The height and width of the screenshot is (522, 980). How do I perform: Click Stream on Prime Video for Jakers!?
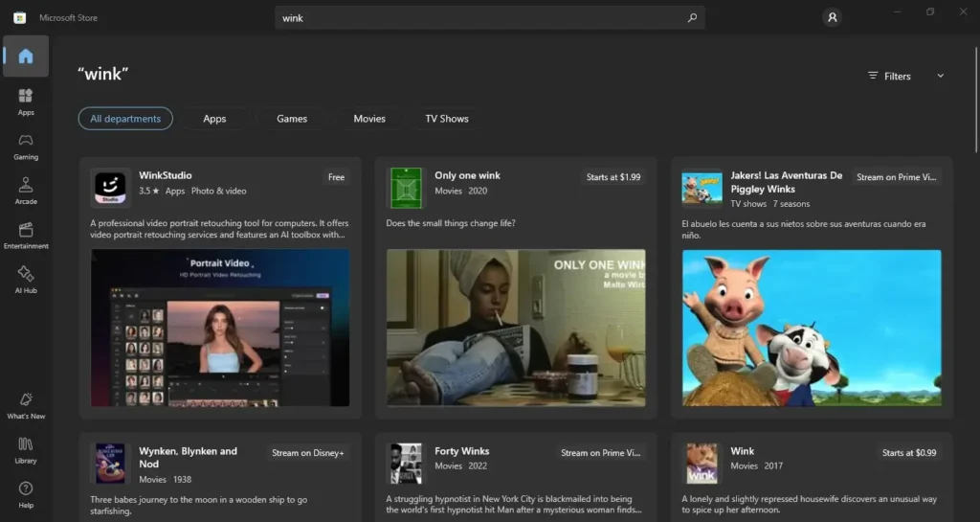896,177
